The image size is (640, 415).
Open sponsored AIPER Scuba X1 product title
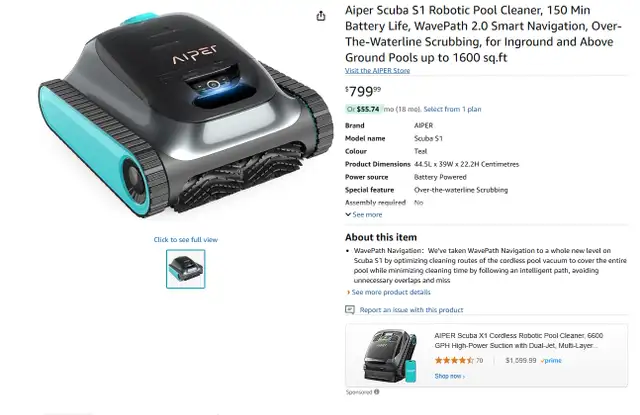[518, 340]
